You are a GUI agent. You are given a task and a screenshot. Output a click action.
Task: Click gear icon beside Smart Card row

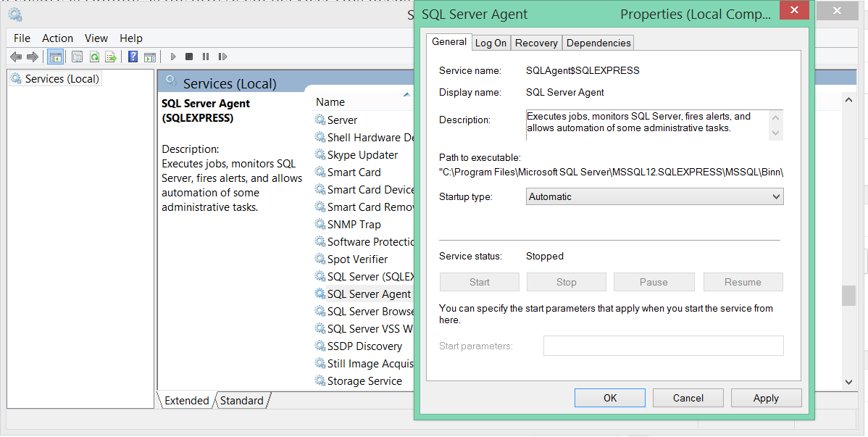(x=320, y=172)
